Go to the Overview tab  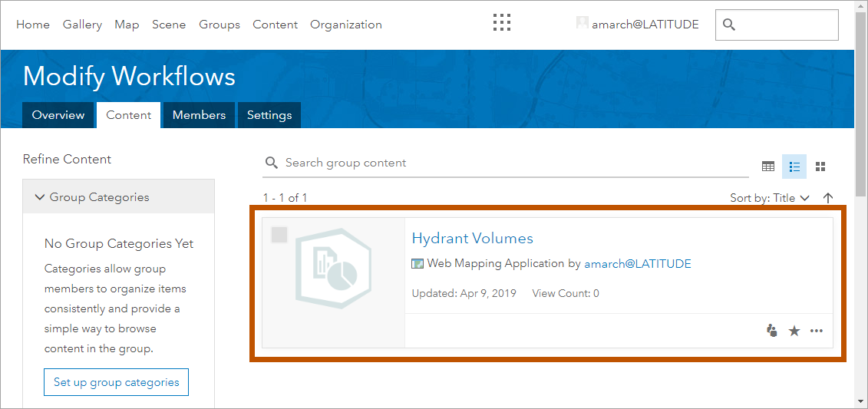tap(58, 115)
